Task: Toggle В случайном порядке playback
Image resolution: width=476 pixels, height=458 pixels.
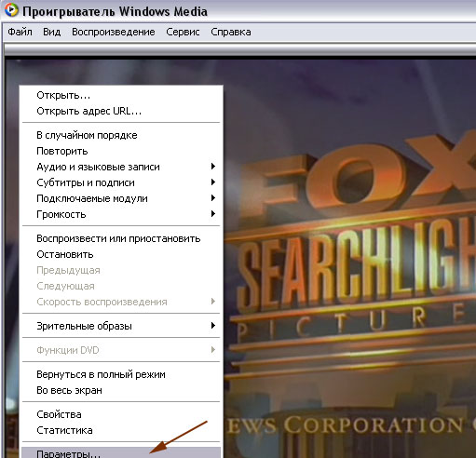Action: [121, 135]
